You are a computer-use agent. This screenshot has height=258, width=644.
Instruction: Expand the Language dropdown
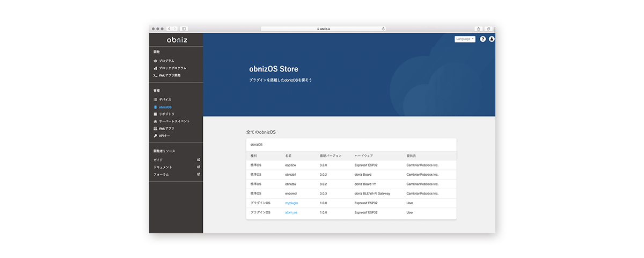click(465, 39)
